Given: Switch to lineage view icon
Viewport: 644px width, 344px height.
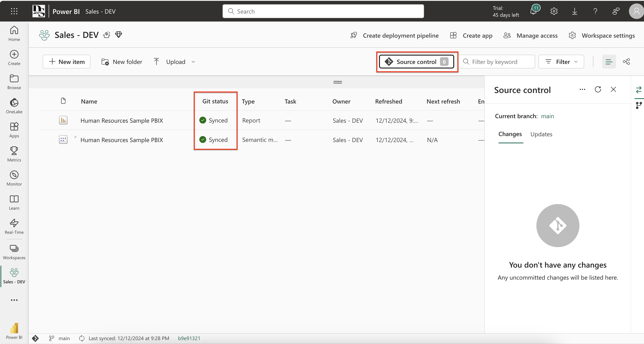Looking at the screenshot, I should click(x=626, y=62).
